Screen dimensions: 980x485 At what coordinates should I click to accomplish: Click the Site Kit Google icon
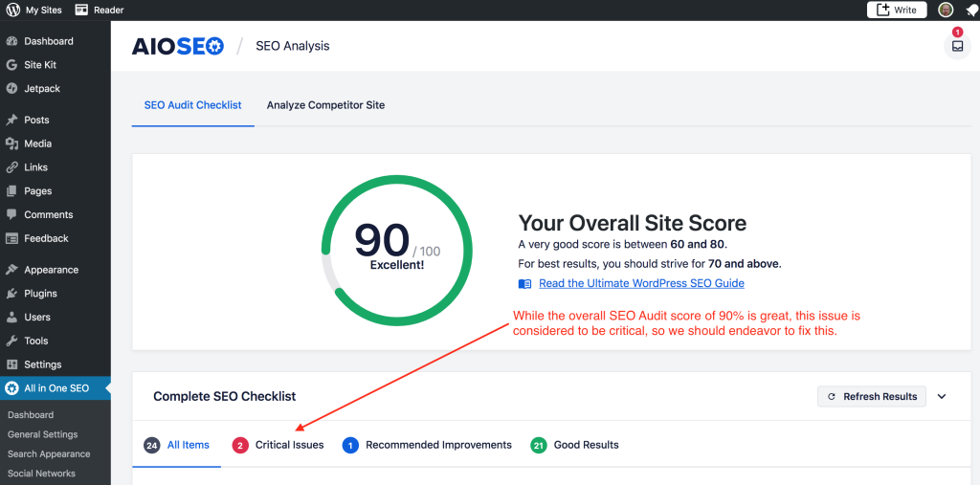pos(11,65)
